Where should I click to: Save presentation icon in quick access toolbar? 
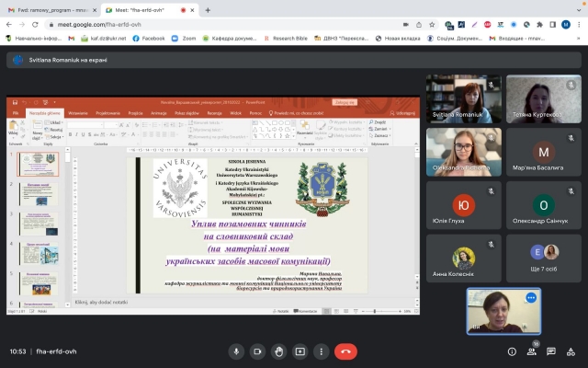point(15,102)
